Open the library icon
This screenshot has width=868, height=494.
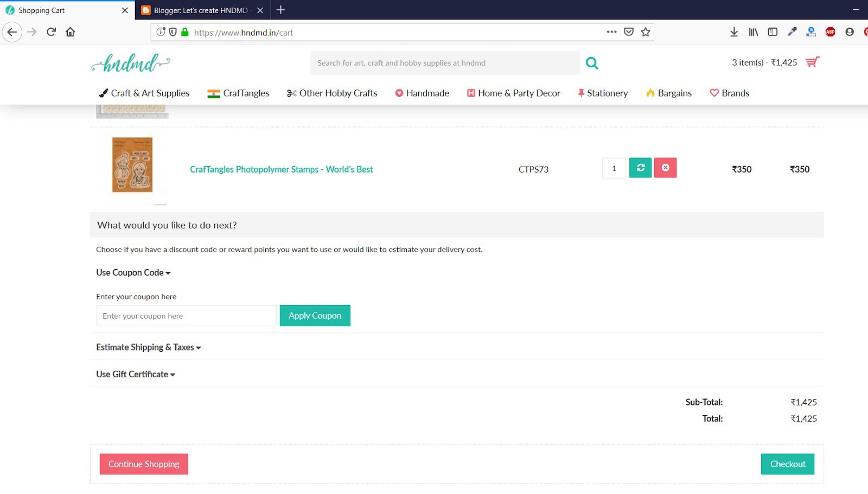754,32
